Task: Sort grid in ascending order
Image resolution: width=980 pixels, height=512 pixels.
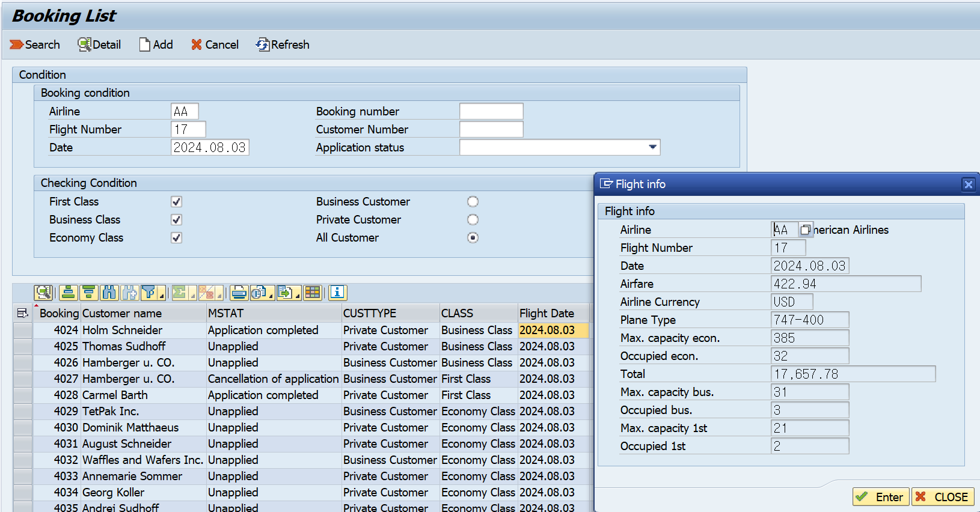Action: click(x=69, y=293)
